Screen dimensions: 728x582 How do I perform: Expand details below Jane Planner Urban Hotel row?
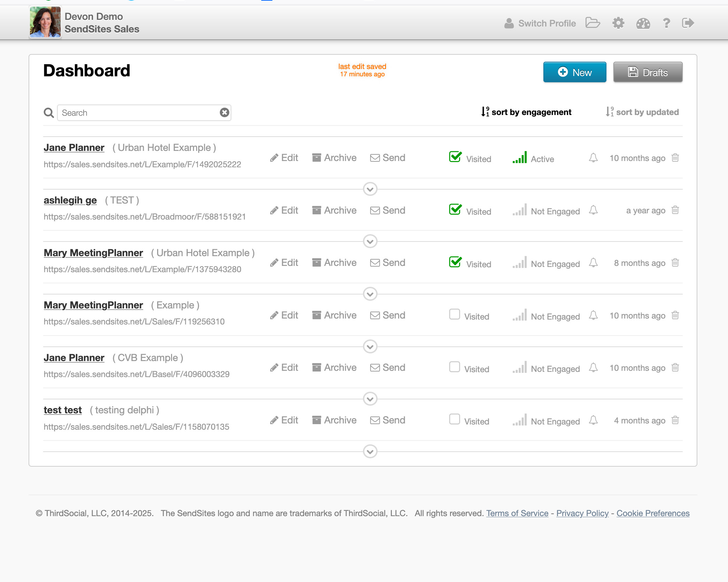[x=370, y=189]
